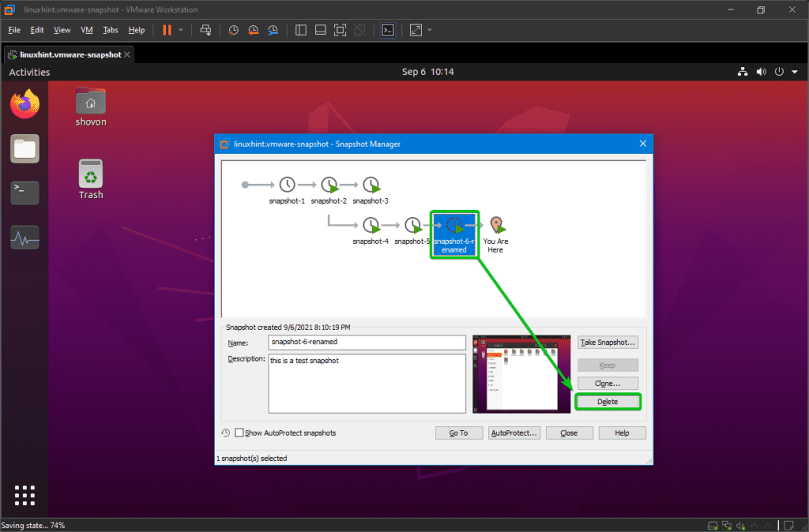The width and height of the screenshot is (809, 532).
Task: Select snapshot-5 in the snapshot tree
Action: 412,230
